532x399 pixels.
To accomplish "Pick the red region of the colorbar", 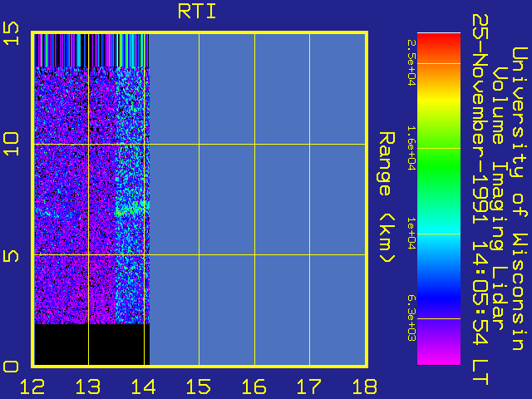I will (439, 42).
